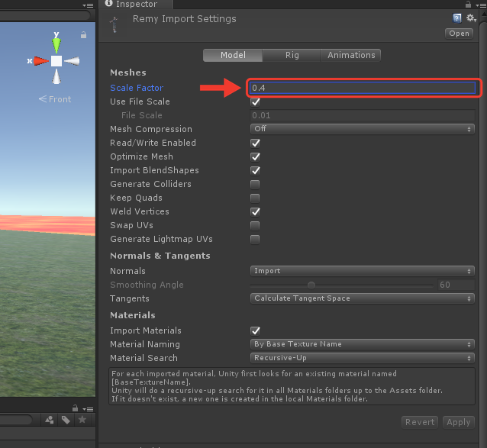The height and width of the screenshot is (448, 487).
Task: Click the Inspector info icon tab
Action: [108, 3]
